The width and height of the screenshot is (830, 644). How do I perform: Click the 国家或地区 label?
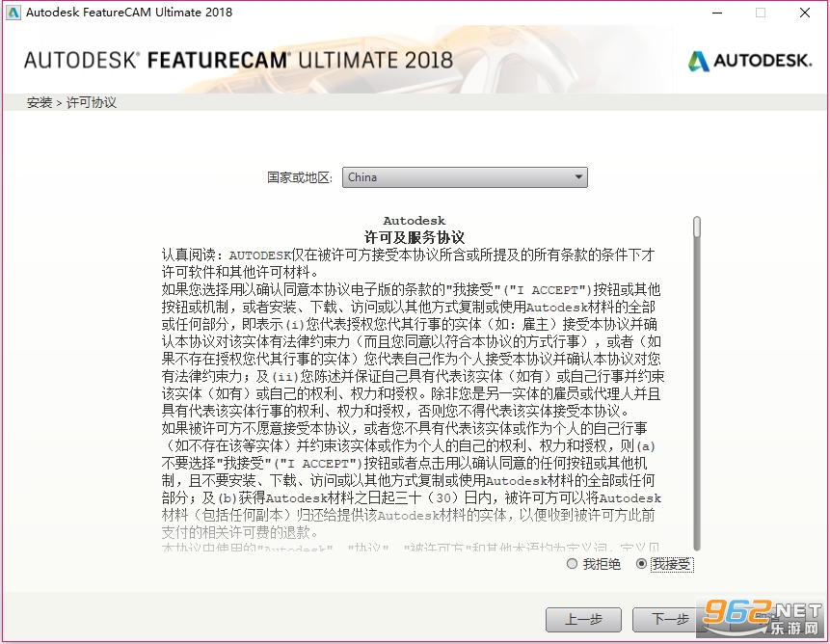point(300,177)
